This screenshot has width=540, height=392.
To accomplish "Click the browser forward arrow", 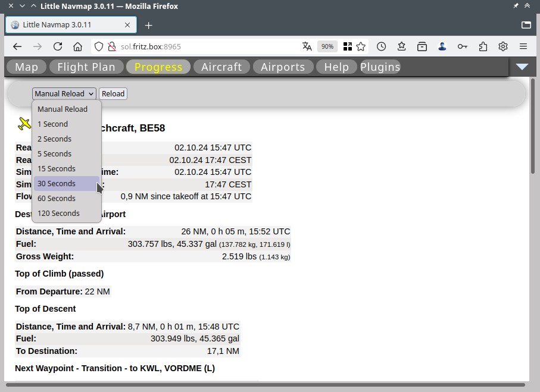I will (37, 46).
